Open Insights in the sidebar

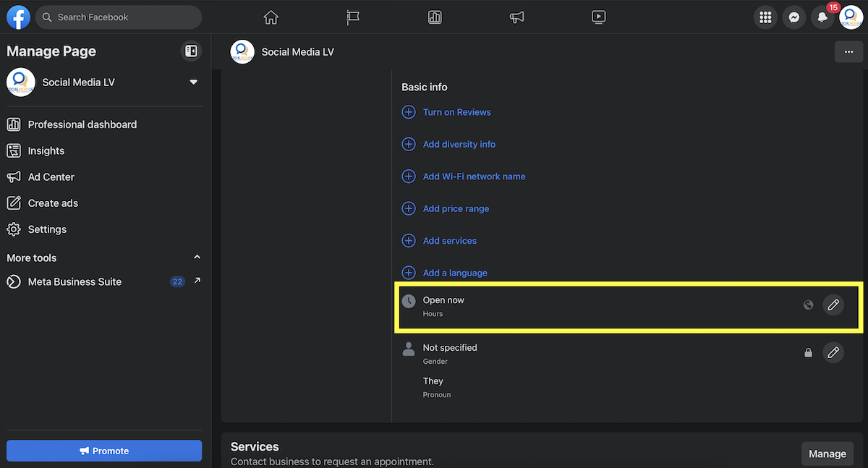click(x=45, y=150)
